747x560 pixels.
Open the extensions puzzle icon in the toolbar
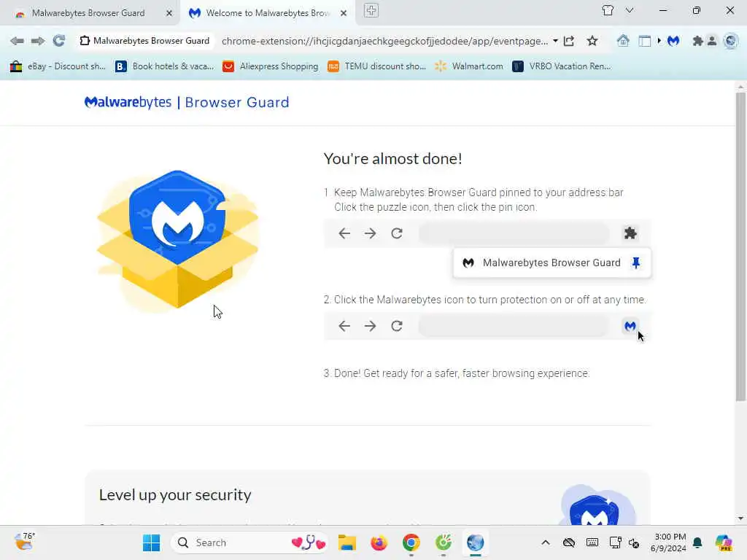(698, 41)
